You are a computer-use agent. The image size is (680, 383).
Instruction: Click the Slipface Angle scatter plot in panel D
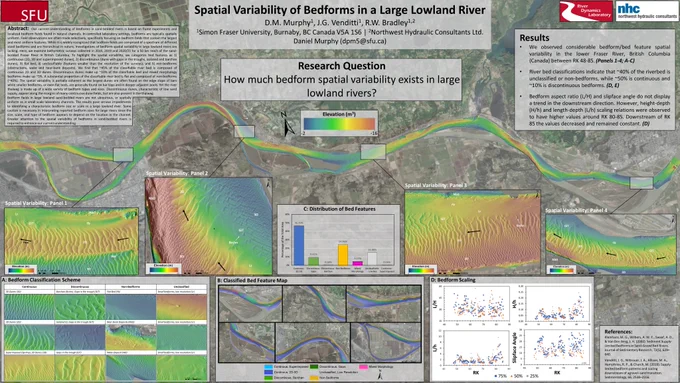(557, 347)
